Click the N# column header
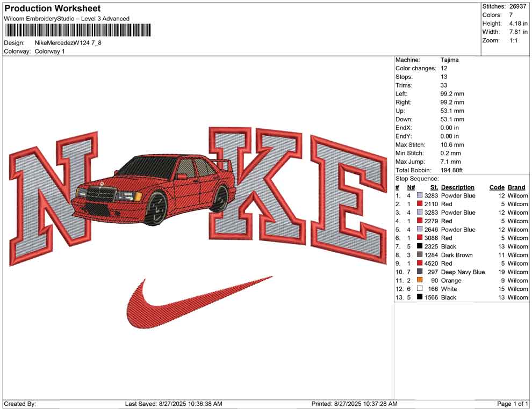 pyautogui.click(x=411, y=187)
